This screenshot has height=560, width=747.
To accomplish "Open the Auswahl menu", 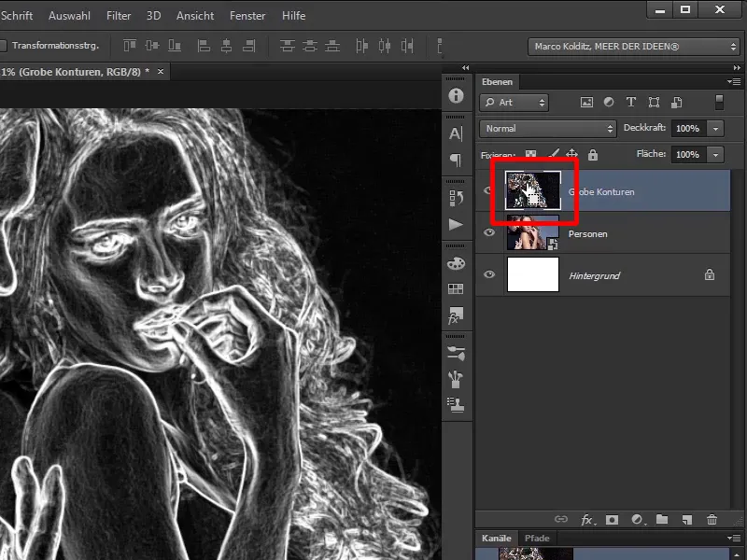I will click(x=69, y=16).
